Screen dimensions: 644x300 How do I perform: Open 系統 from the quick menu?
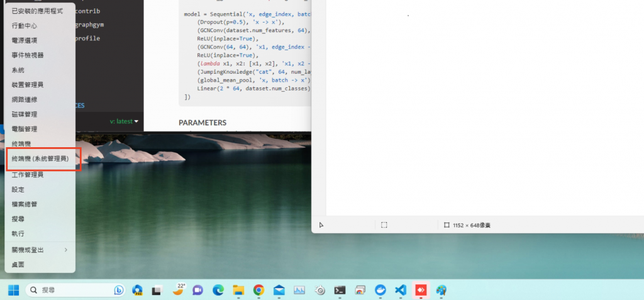(x=40, y=70)
